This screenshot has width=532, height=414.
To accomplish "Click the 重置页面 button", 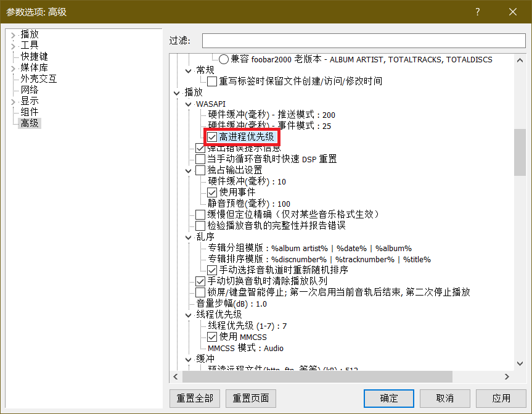I will click(251, 399).
